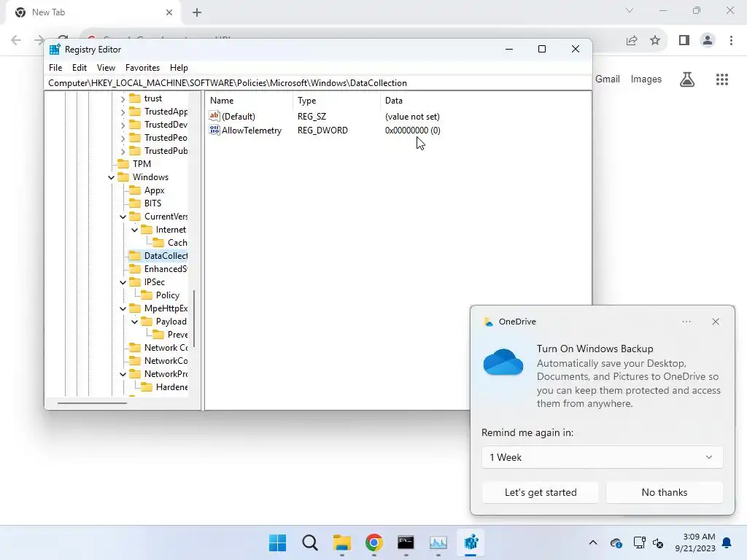747x560 pixels.
Task: Select the DataCollection key in tree
Action: (x=165, y=256)
